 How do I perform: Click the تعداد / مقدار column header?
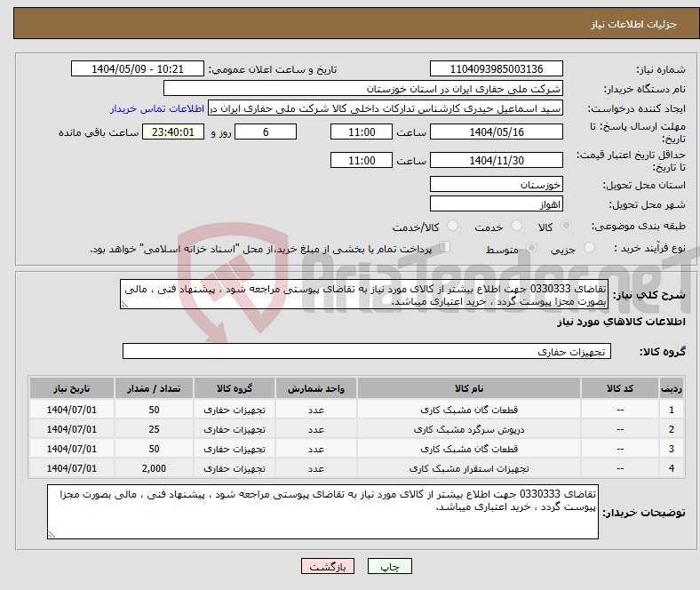pyautogui.click(x=154, y=388)
